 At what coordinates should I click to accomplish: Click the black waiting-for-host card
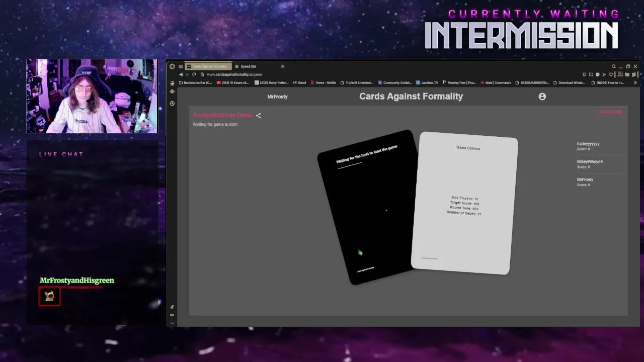368,208
